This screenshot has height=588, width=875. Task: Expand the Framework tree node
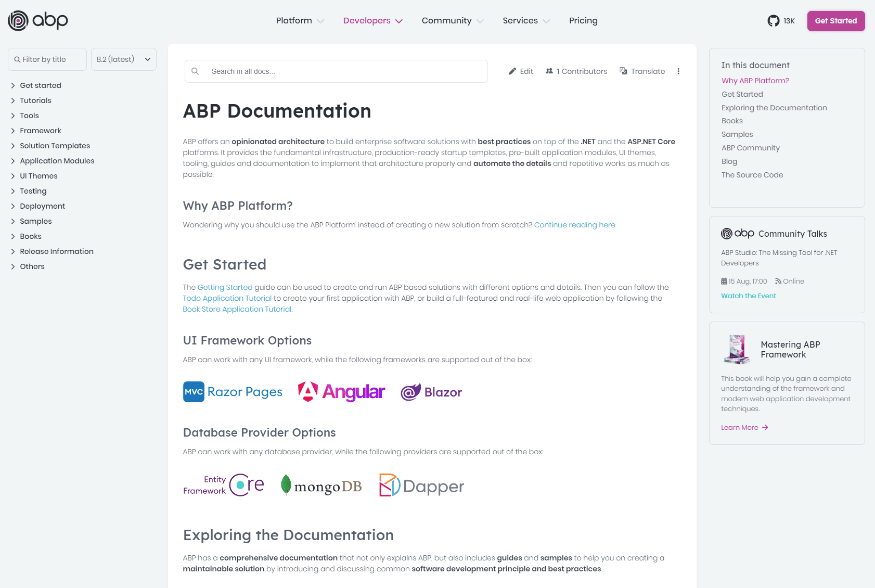click(13, 131)
